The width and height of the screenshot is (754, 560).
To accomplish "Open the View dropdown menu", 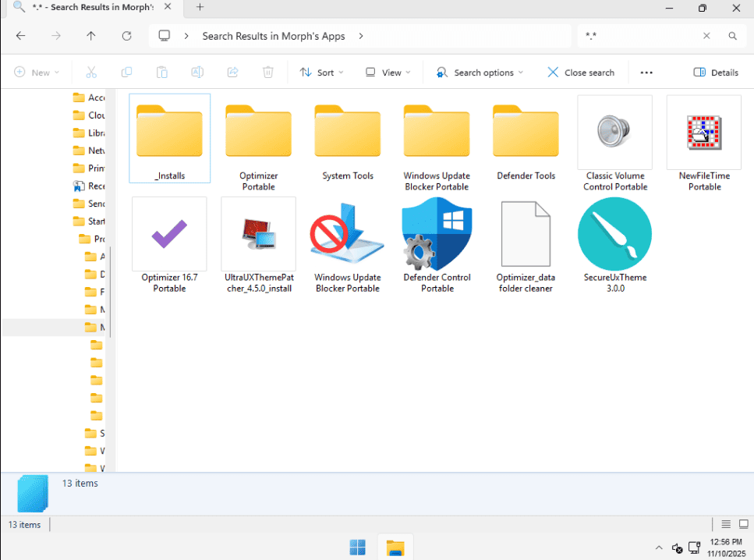I will 388,73.
